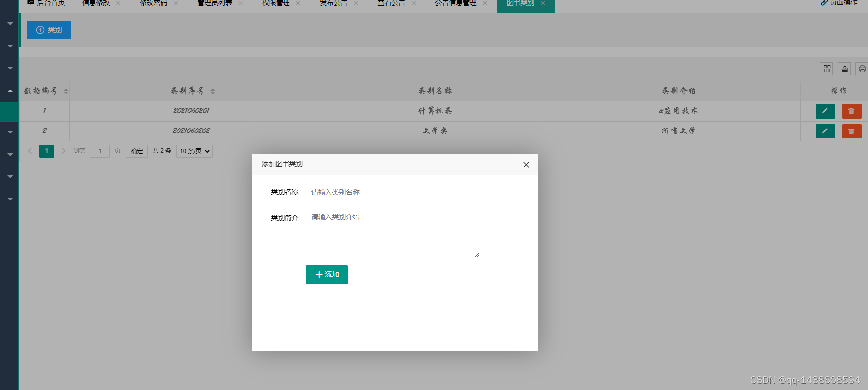Click the print table icon

[862, 69]
